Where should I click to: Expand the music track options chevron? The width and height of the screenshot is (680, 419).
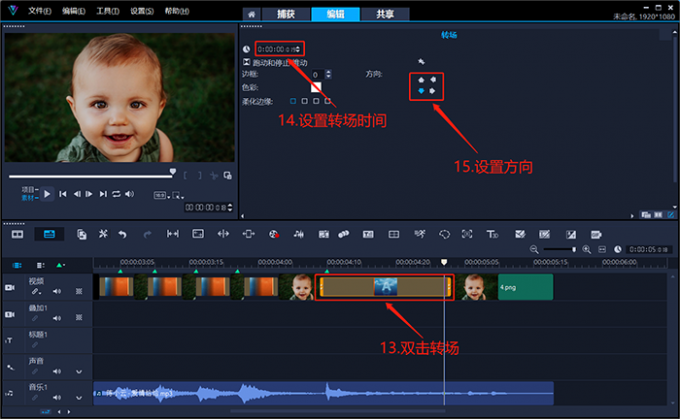tap(79, 398)
